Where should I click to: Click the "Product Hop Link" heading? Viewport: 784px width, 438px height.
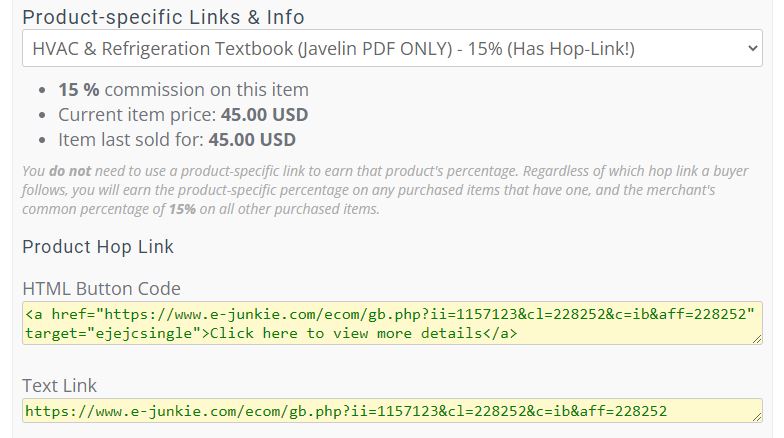coord(98,246)
